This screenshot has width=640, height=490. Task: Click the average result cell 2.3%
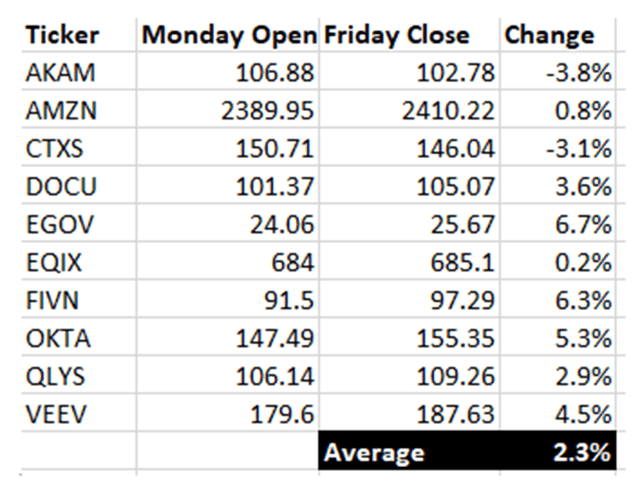click(578, 452)
